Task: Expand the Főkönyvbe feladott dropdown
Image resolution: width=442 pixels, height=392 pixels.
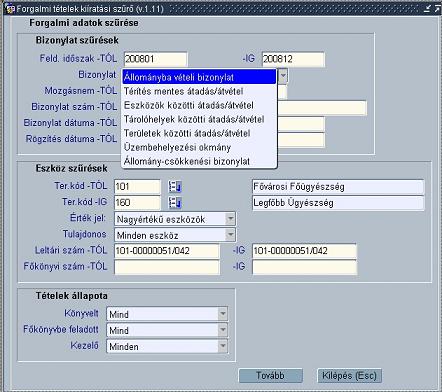Action: 223,330
